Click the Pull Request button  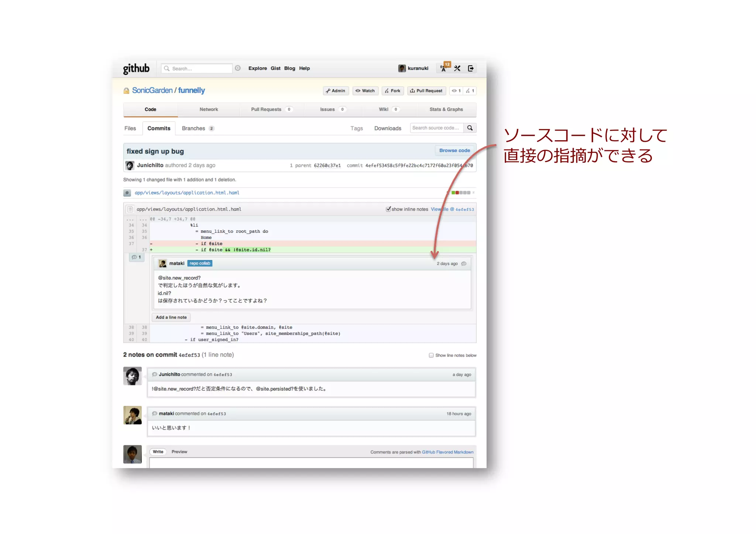(x=427, y=91)
